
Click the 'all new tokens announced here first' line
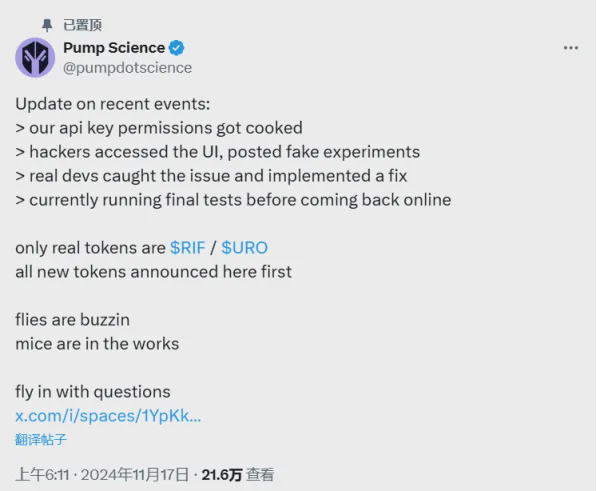coord(153,272)
